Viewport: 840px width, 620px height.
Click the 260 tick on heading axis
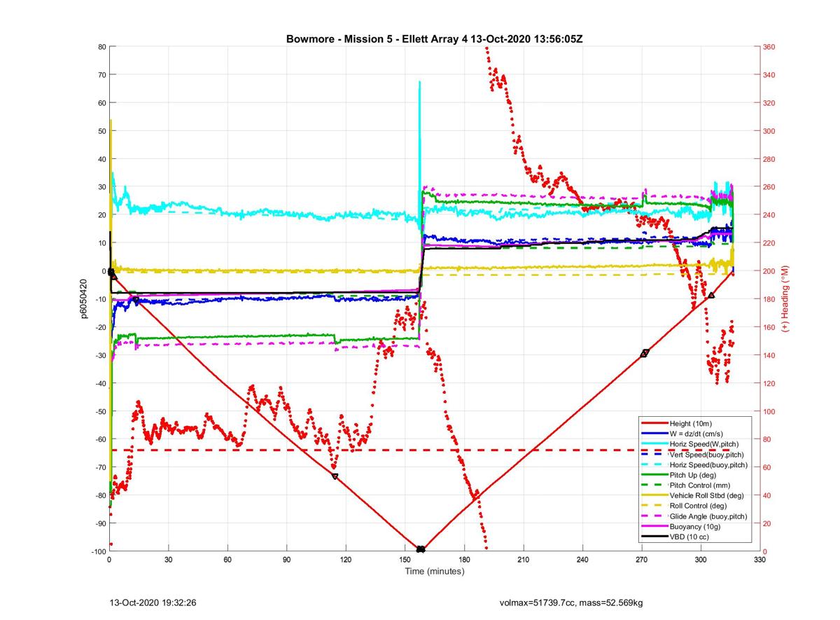tap(770, 187)
